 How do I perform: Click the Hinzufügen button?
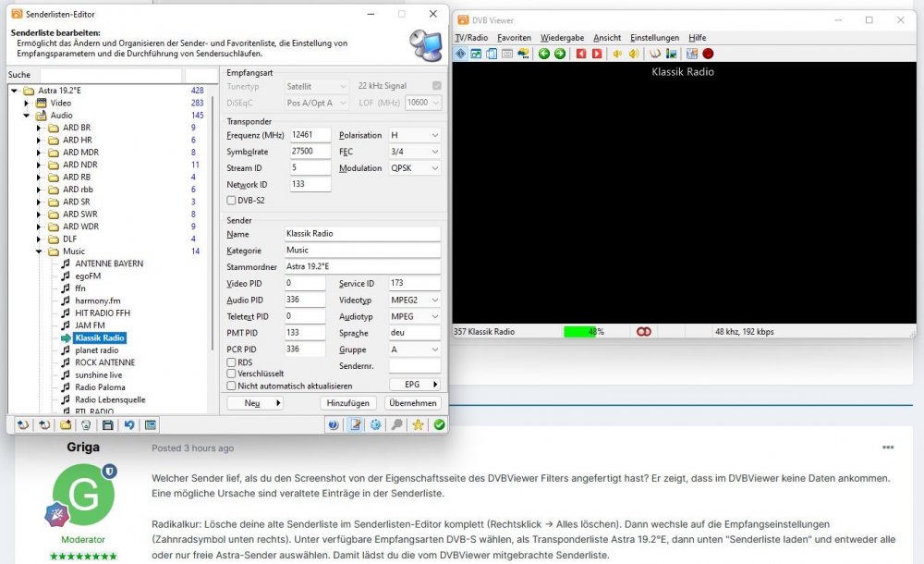point(348,403)
